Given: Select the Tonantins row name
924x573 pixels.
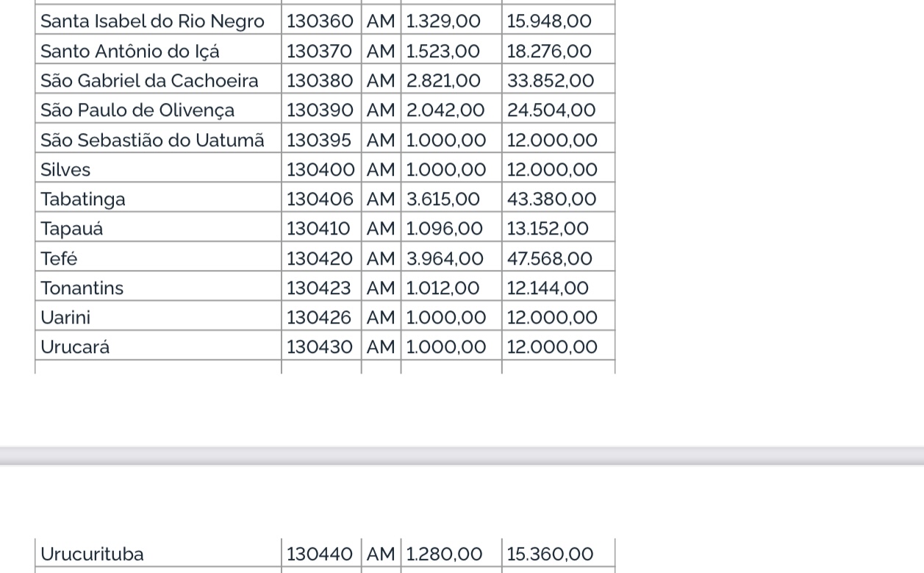Looking at the screenshot, I should [x=82, y=288].
